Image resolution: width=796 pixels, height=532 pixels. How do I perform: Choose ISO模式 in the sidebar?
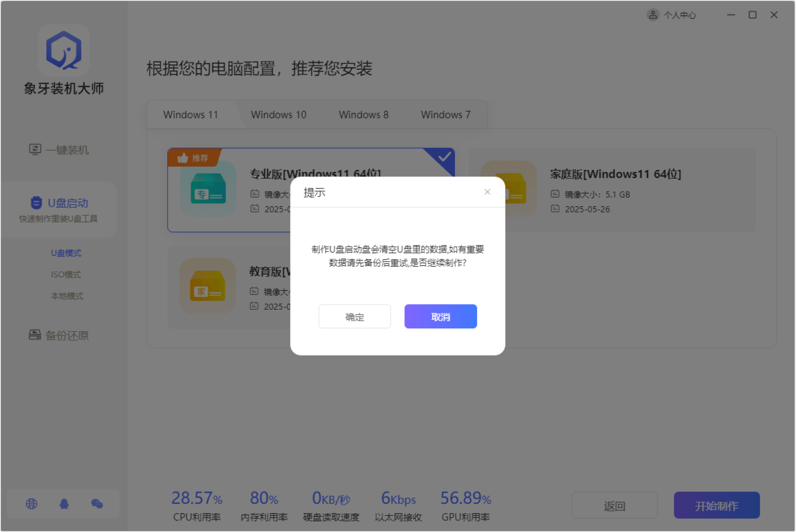pyautogui.click(x=66, y=274)
